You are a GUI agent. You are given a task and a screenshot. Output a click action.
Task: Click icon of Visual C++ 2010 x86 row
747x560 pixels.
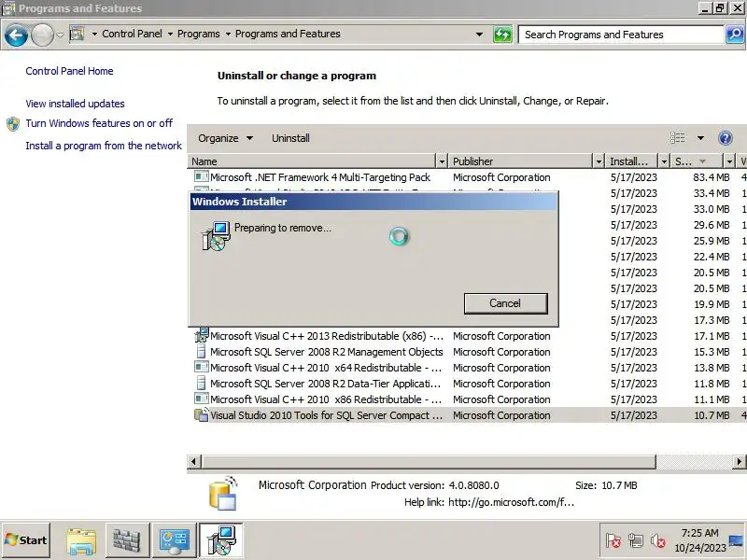click(201, 399)
